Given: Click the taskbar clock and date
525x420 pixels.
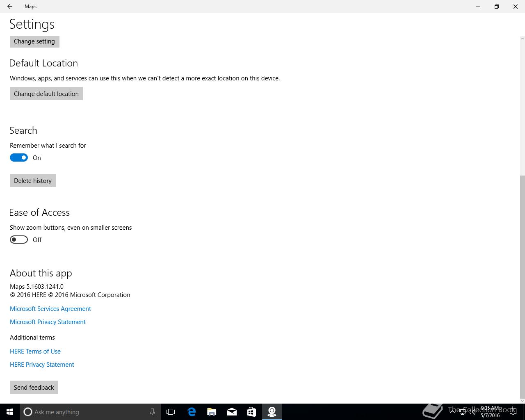Looking at the screenshot, I should click(x=490, y=412).
